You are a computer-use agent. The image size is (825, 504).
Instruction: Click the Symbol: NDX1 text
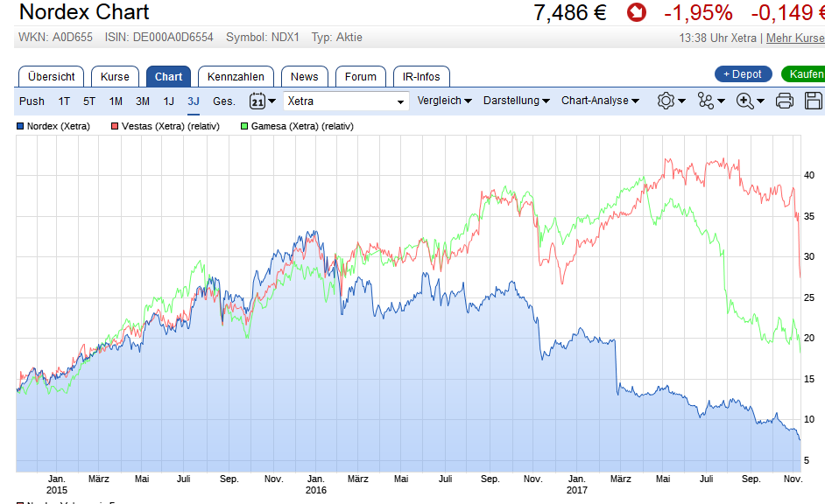(x=263, y=38)
